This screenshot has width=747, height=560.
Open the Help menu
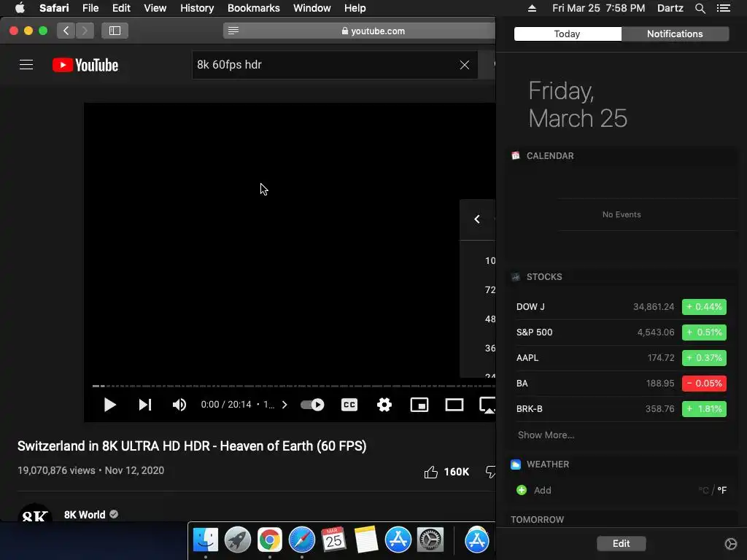(x=355, y=8)
